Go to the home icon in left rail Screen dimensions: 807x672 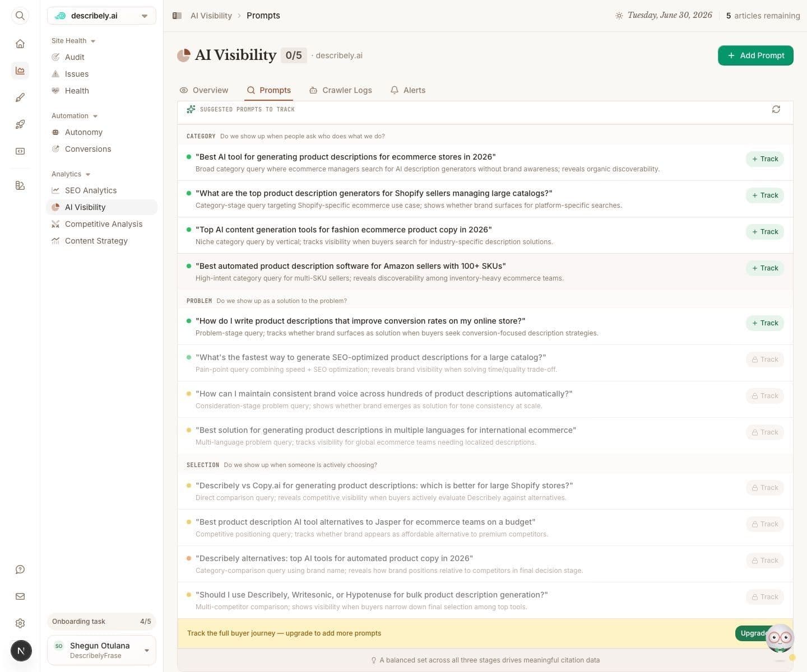(20, 44)
